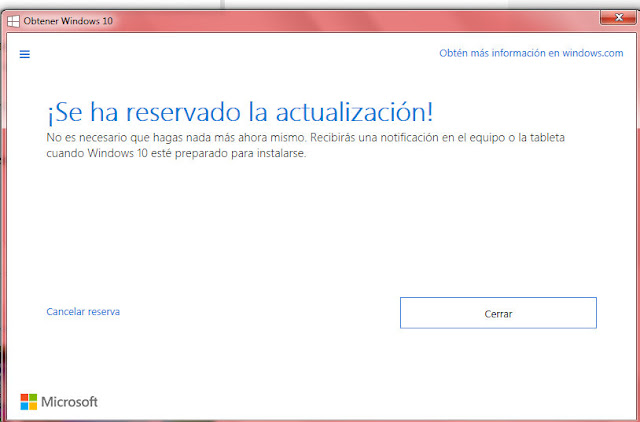Click the Windows logo in title bar
This screenshot has height=422, width=640.
click(x=13, y=21)
